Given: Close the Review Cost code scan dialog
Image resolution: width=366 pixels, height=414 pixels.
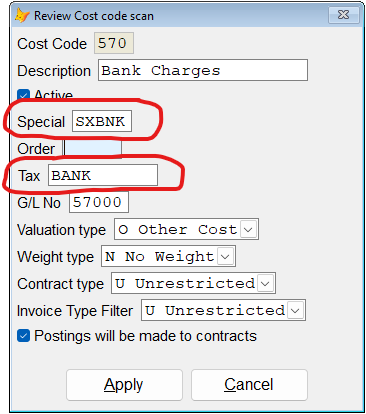Looking at the screenshot, I should 344,15.
